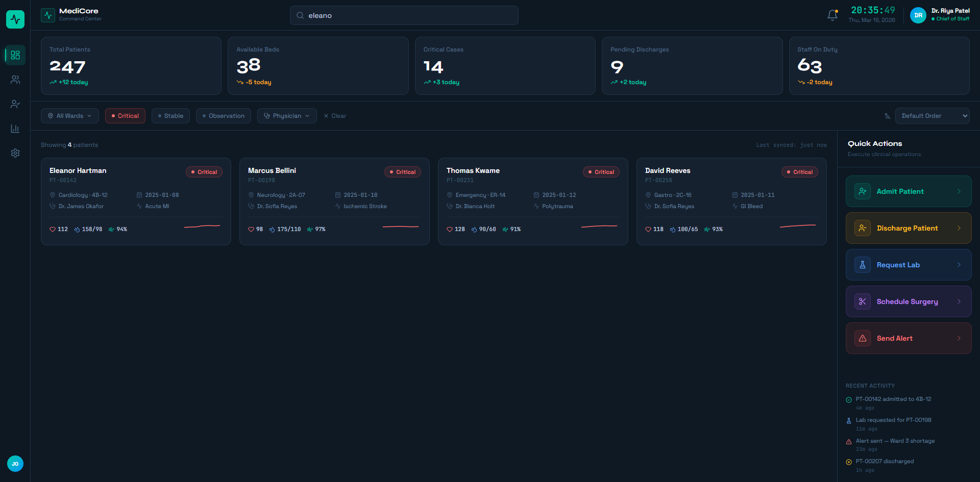Open the patients group icon in sidebar
Screen dimensions: 980x482
click(15, 80)
